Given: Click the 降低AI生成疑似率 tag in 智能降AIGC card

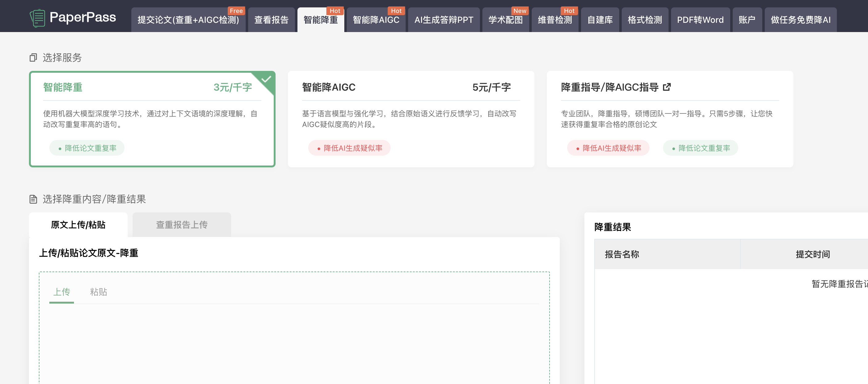Looking at the screenshot, I should [350, 148].
